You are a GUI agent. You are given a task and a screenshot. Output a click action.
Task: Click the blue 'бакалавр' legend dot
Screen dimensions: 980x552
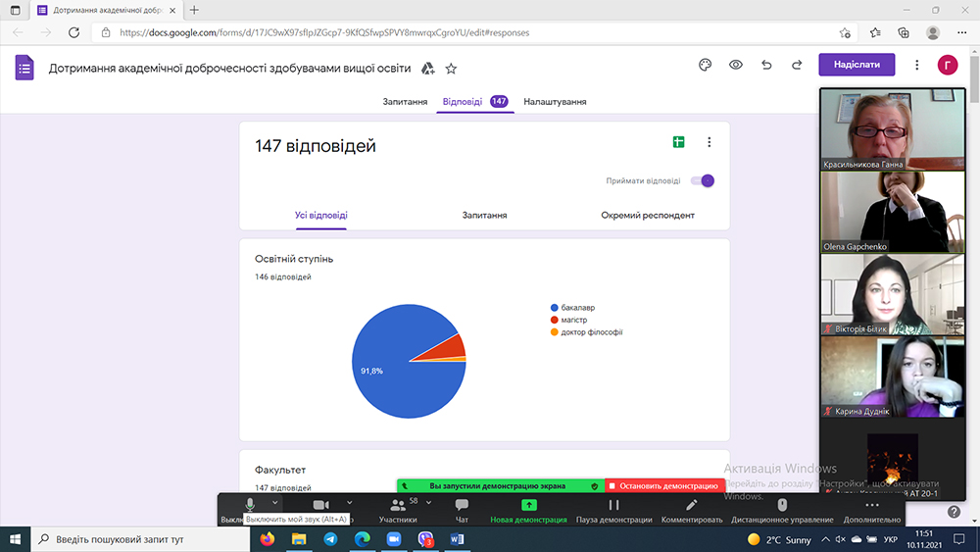(x=555, y=308)
